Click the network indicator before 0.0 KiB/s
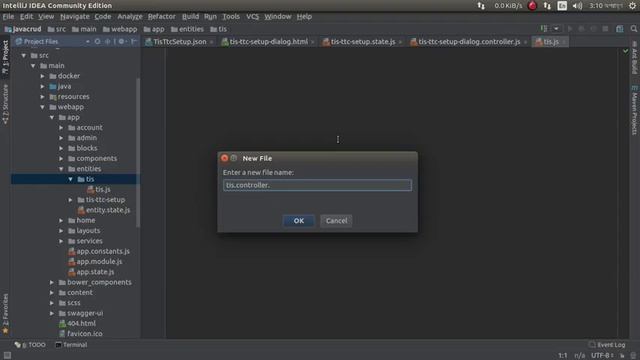This screenshot has width=640, height=360. tap(481, 6)
